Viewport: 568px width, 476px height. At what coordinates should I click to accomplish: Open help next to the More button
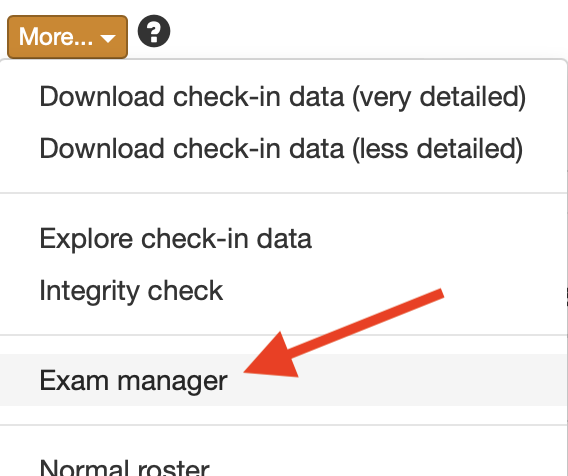pyautogui.click(x=154, y=31)
